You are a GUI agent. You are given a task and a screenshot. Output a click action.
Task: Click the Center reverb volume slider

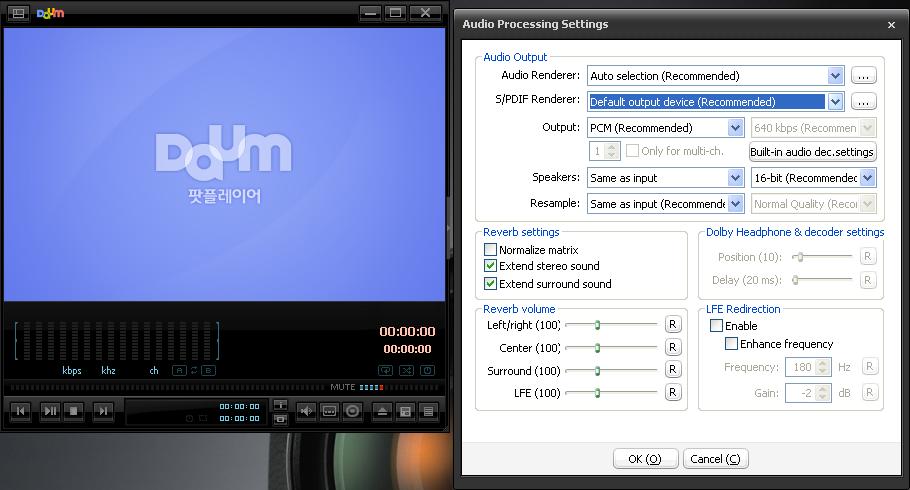click(611, 348)
